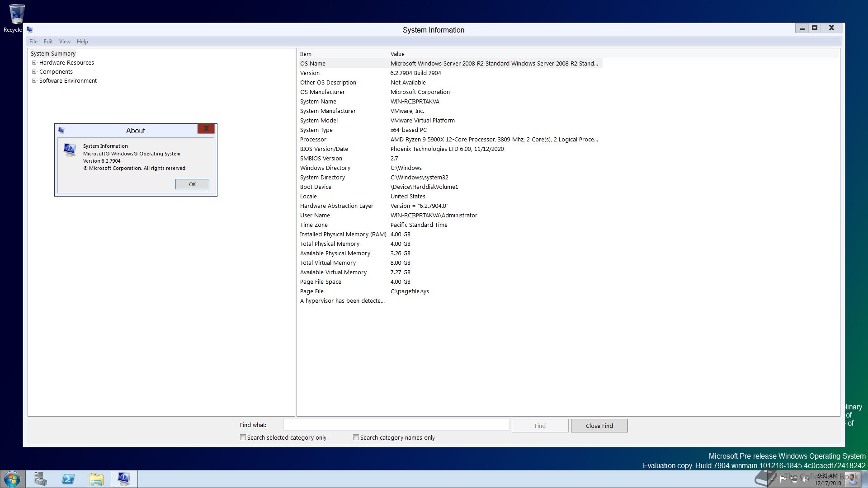This screenshot has width=868, height=488.
Task: Select the Page File Space row
Action: 450,282
